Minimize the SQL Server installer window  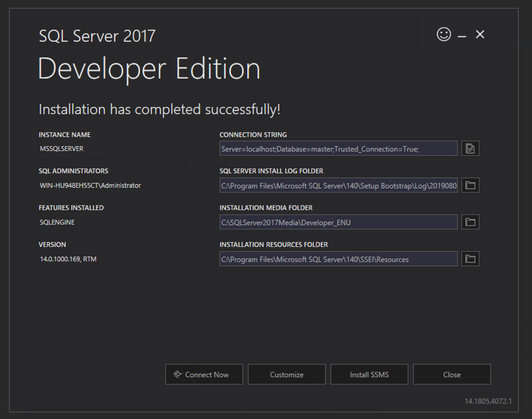462,35
